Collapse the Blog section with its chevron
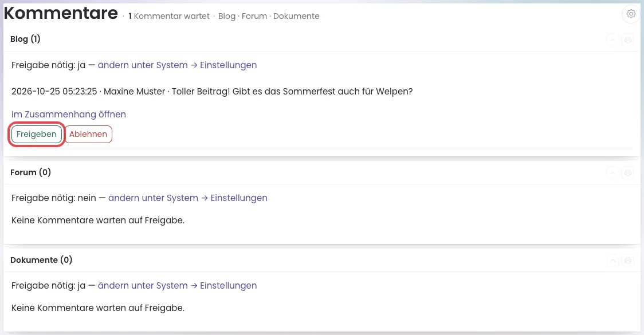This screenshot has height=335, width=644. click(x=612, y=40)
